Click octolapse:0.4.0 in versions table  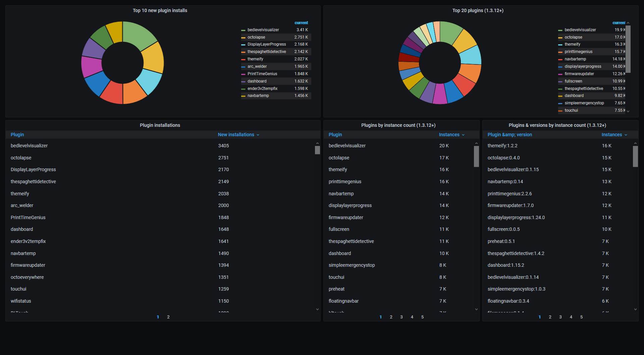point(503,158)
